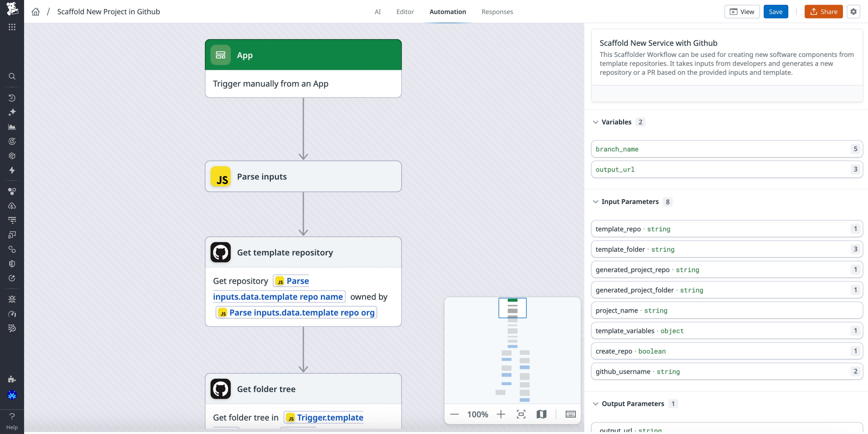Show keyboard shortcuts from canvas toolbar
The image size is (868, 434).
coord(570,414)
